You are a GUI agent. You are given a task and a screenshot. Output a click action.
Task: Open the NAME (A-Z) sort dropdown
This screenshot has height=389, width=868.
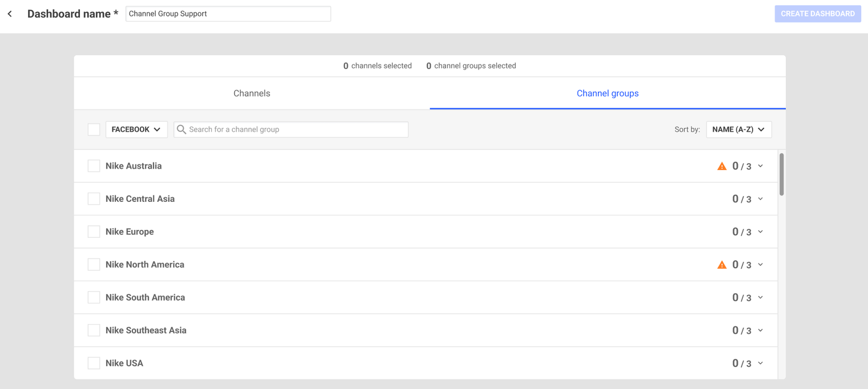(x=739, y=129)
